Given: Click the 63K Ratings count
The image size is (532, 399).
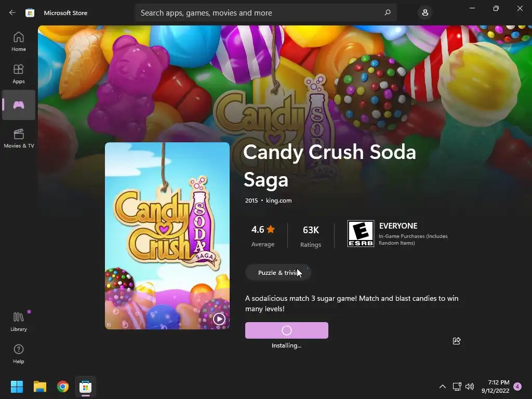Looking at the screenshot, I should 311,236.
